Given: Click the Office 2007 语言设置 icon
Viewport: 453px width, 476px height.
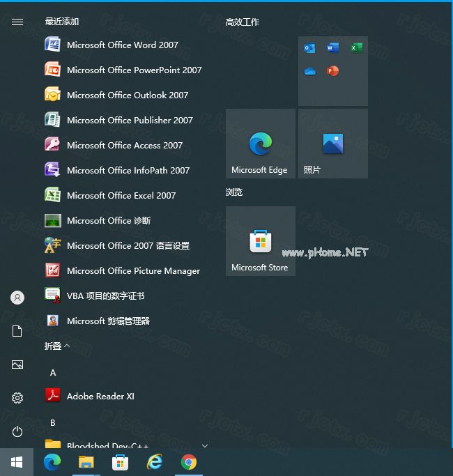Looking at the screenshot, I should pyautogui.click(x=52, y=245).
